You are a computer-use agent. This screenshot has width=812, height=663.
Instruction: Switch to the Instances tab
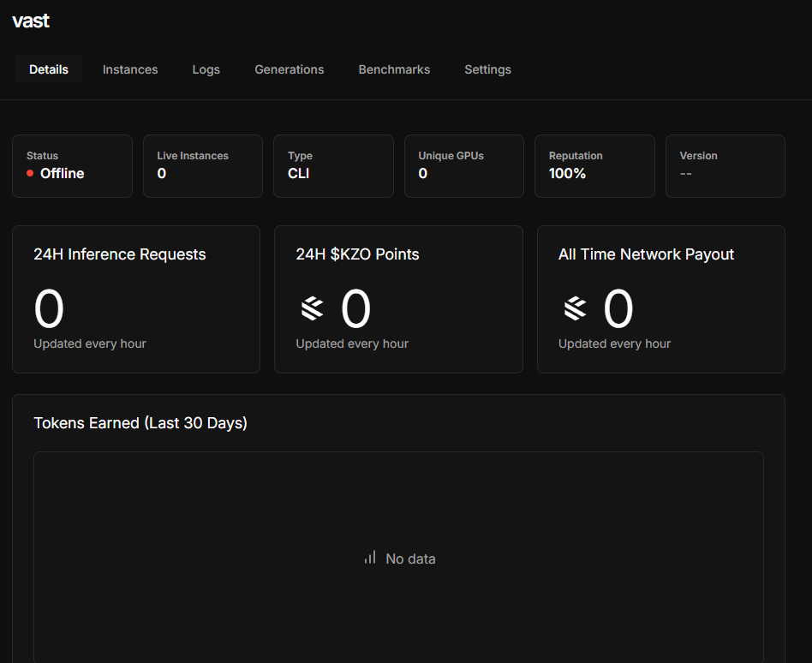pos(130,69)
